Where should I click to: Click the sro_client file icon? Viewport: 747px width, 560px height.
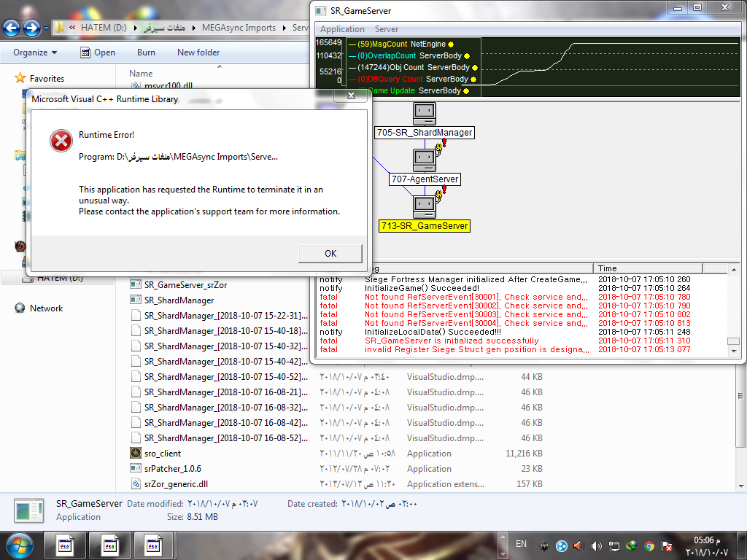coord(136,454)
